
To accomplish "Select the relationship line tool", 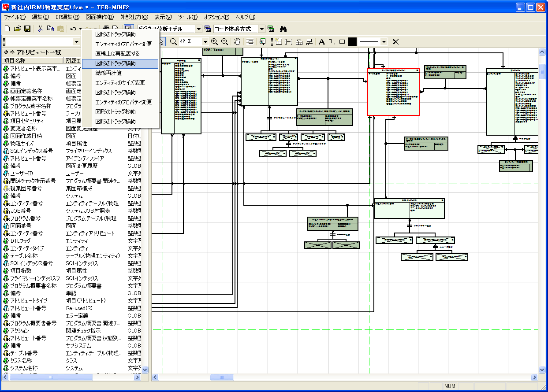I will [x=289, y=41].
